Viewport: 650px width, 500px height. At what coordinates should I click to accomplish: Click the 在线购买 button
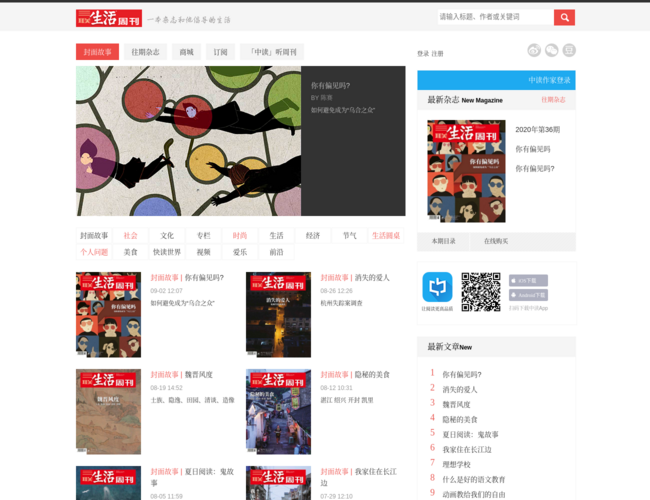click(x=496, y=241)
